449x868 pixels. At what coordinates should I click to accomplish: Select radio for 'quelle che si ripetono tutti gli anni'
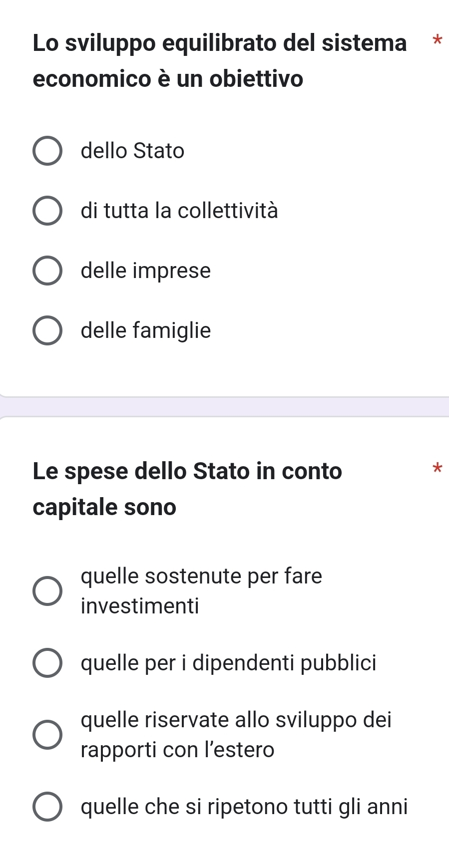point(47,807)
